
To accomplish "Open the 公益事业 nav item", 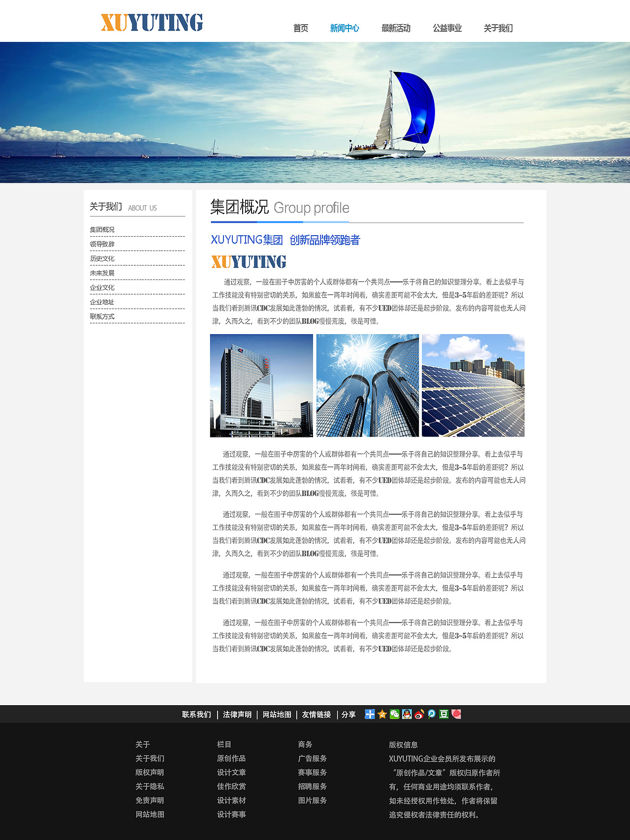I will click(447, 29).
